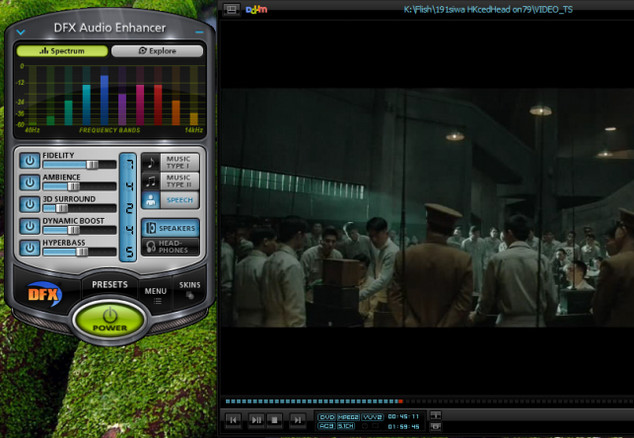Viewport: 634px width, 438px height.
Task: Click the DFX Audio Enhancer title text
Action: (x=110, y=28)
